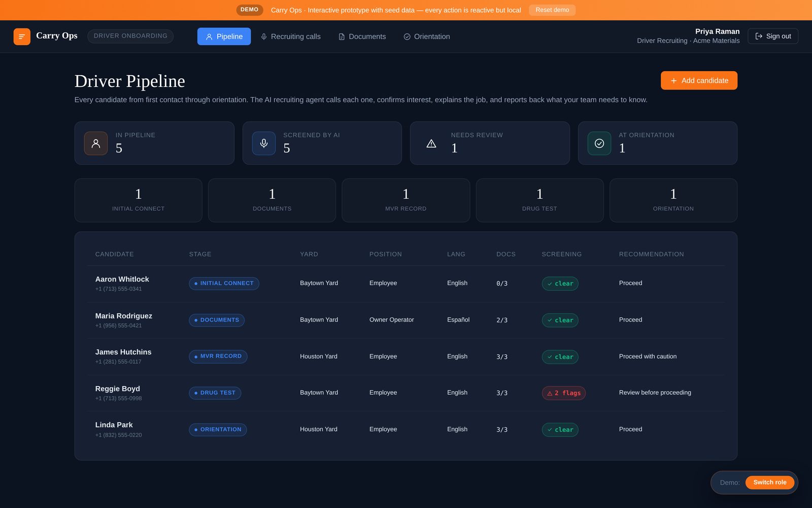Click the RECOMMENDATION column header
812x508 pixels.
652,254
